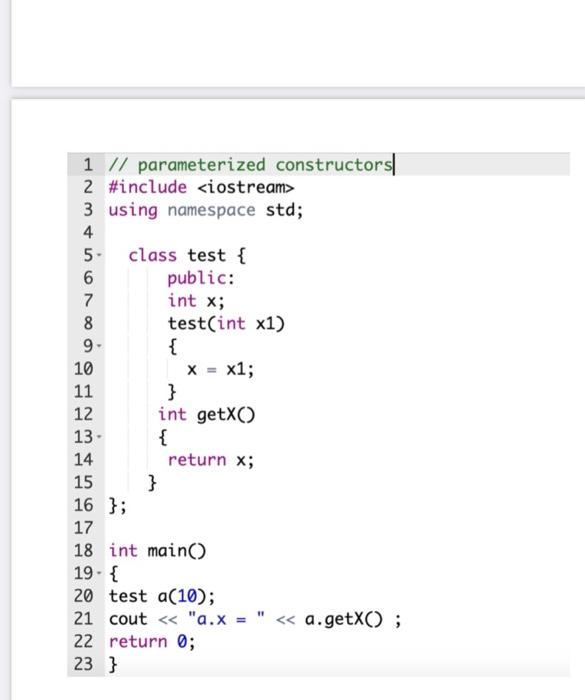Click 'int getX()' method signature

pyautogui.click(x=206, y=414)
